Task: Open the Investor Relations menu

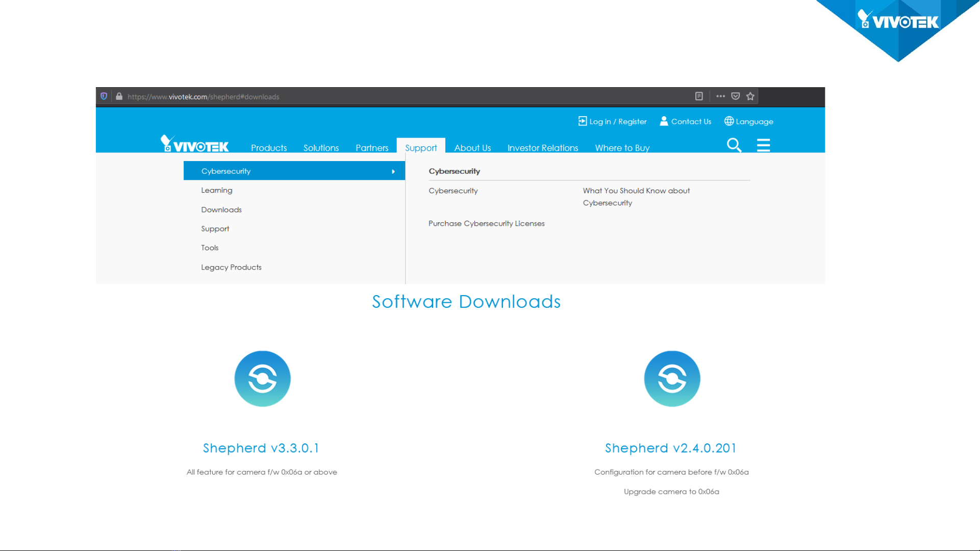Action: tap(542, 148)
